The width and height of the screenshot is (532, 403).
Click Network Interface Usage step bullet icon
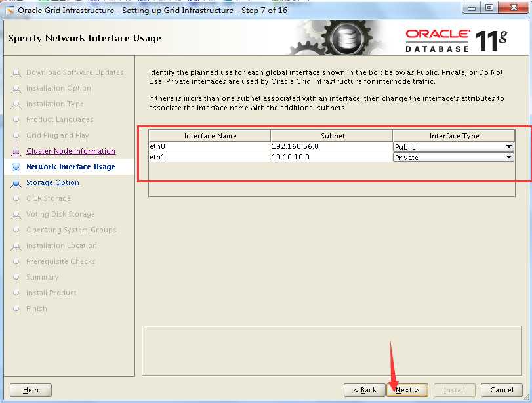(x=16, y=167)
